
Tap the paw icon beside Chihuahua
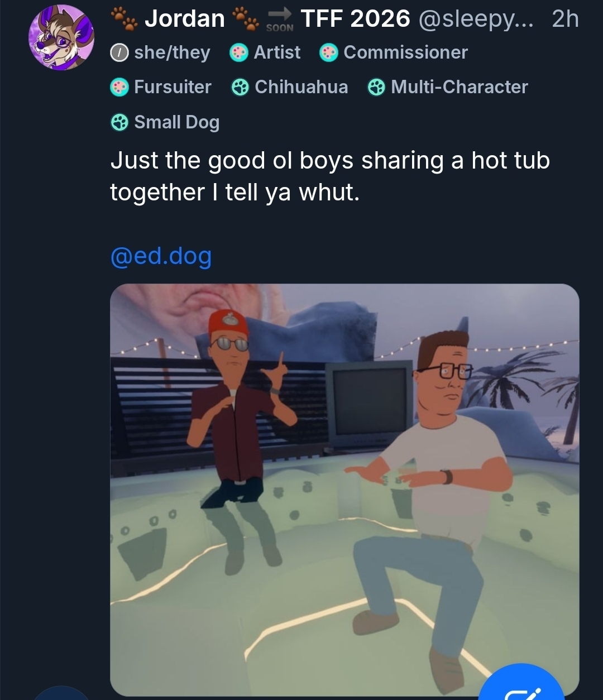(240, 87)
